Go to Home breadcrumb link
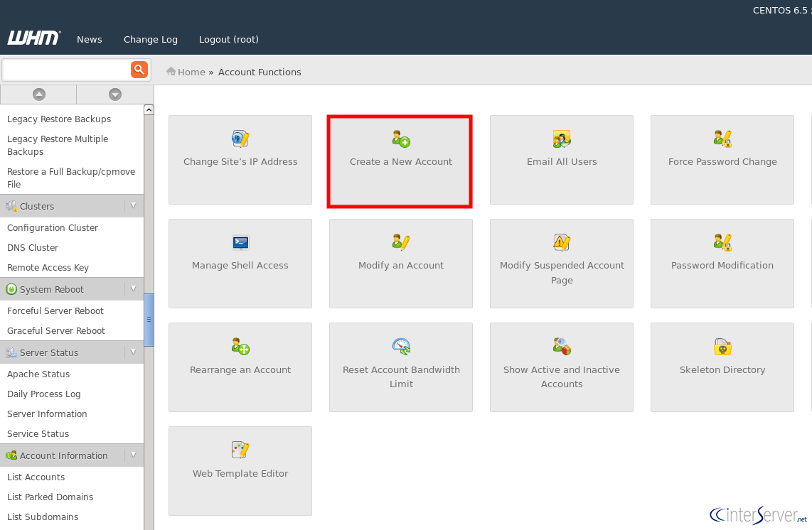The width and height of the screenshot is (812, 530). [191, 72]
